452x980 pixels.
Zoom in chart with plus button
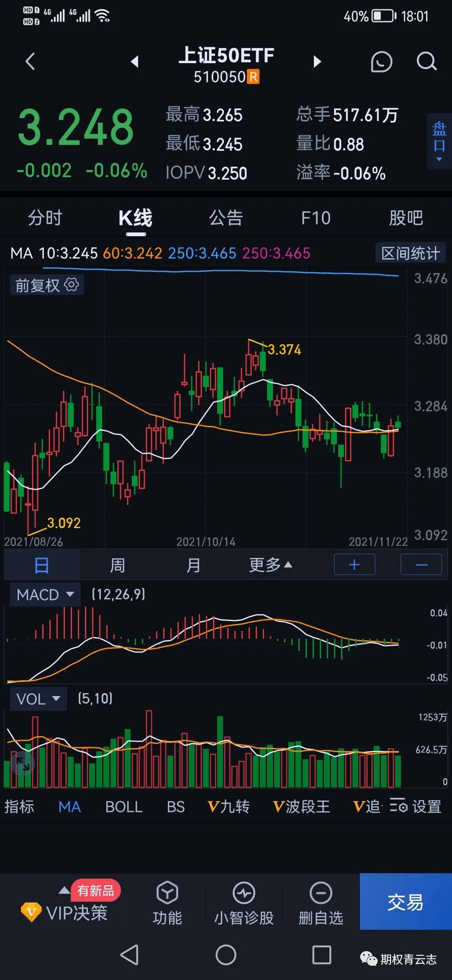point(354,565)
